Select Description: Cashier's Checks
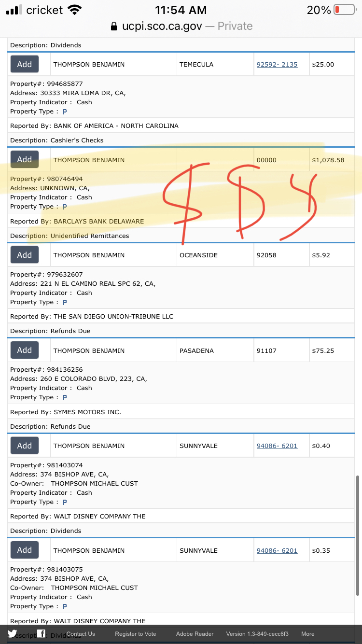 57,140
